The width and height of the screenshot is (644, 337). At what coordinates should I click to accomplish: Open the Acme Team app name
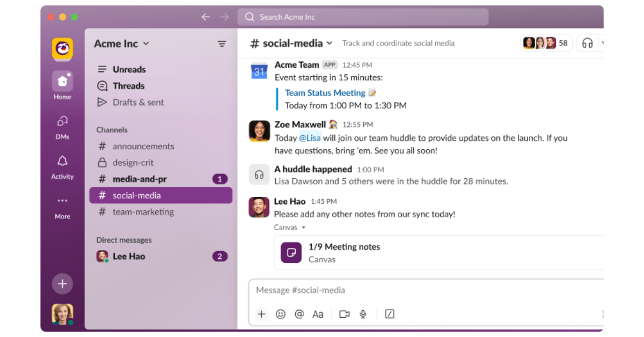point(297,64)
